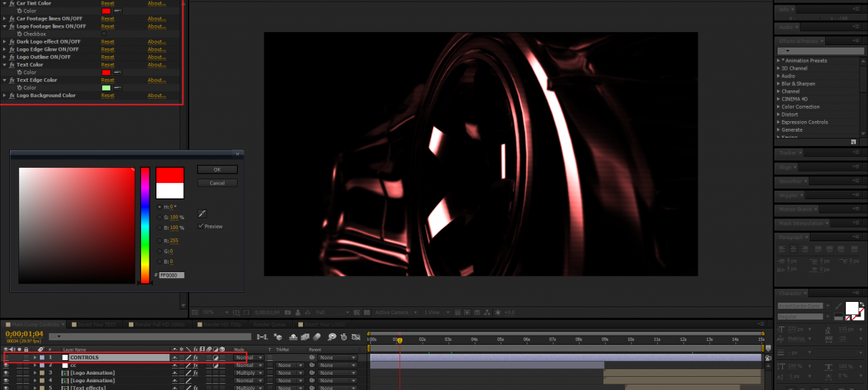Image resolution: width=868 pixels, height=390 pixels.
Task: Confirm the color with the OK button
Action: pos(217,170)
